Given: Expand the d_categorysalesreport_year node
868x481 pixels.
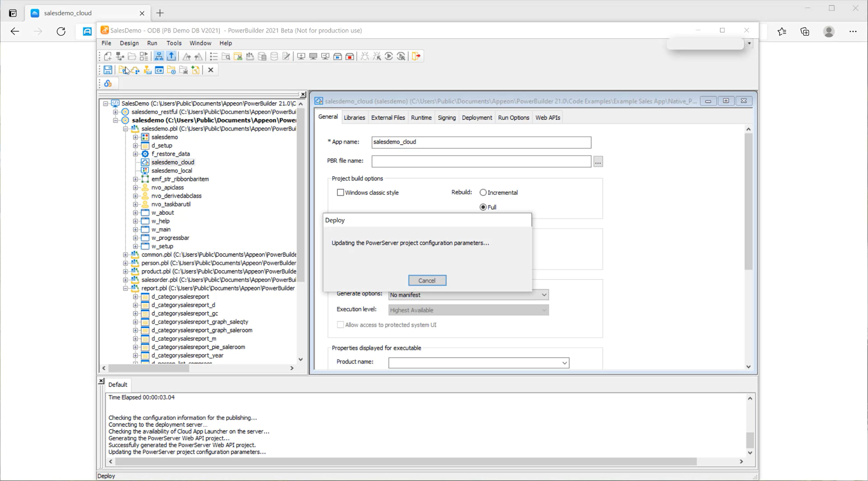Looking at the screenshot, I should [x=135, y=355].
